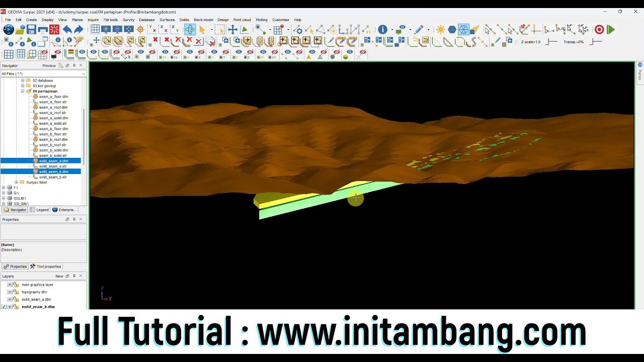This screenshot has height=362, width=644.
Task: Click the Zoom All extents icon
Action: [129, 30]
